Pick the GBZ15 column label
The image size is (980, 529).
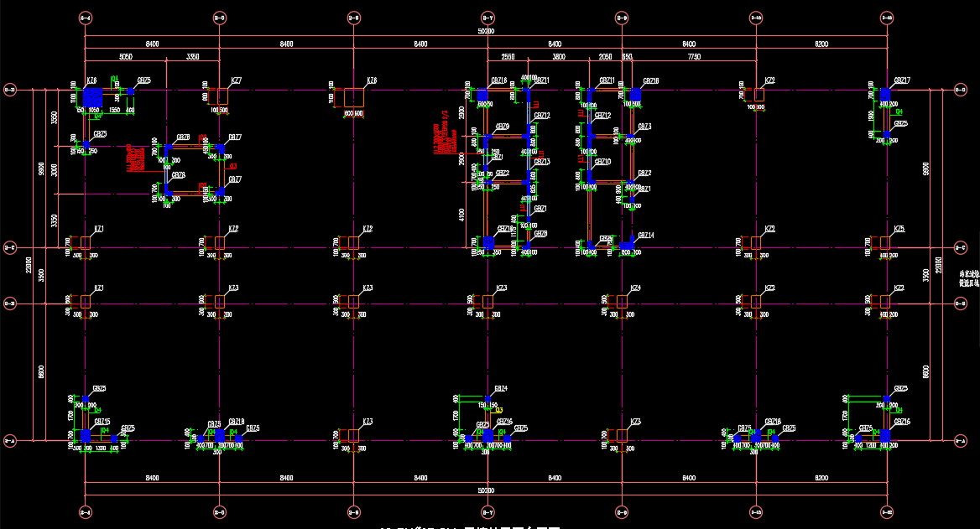(102, 422)
